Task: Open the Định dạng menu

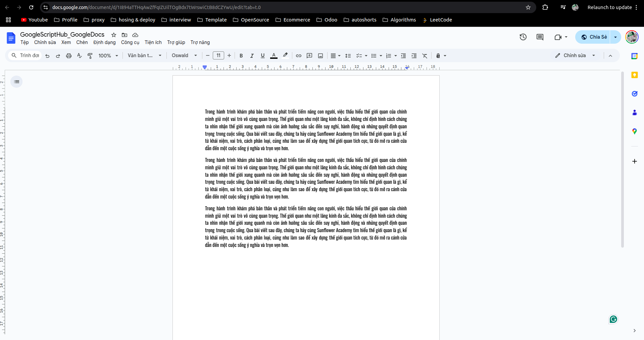Action: pos(104,42)
